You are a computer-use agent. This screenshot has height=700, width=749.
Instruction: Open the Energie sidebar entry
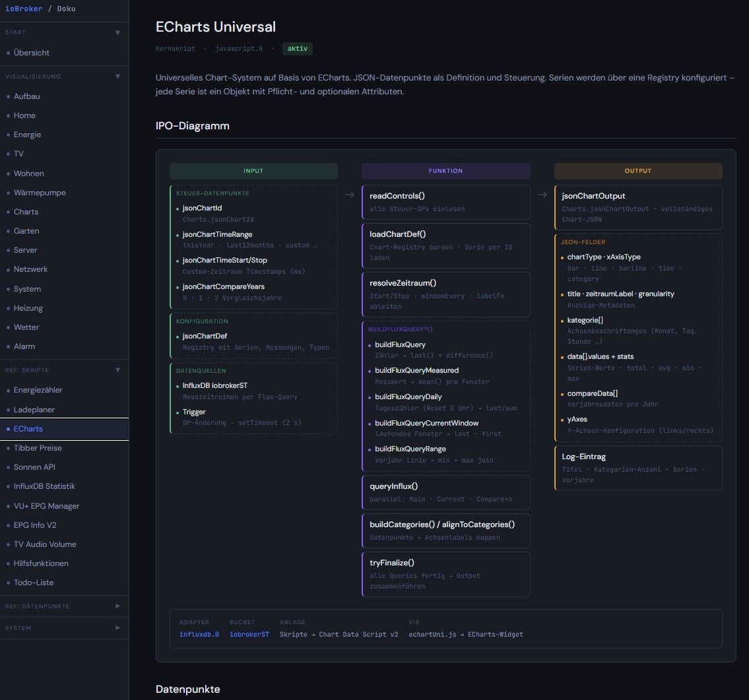point(28,135)
